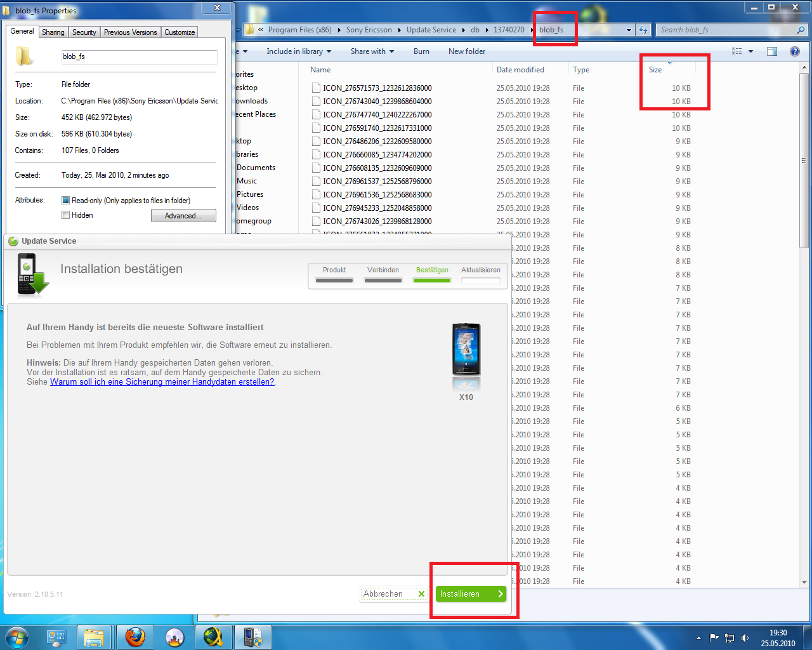Viewport: 812px width, 650px height.
Task: Click the folder name field in Properties
Action: [139, 57]
